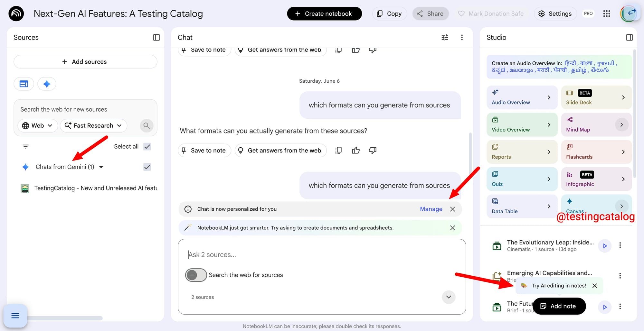The height and width of the screenshot is (331, 644).
Task: Thumbs down the latest response
Action: coord(373,150)
